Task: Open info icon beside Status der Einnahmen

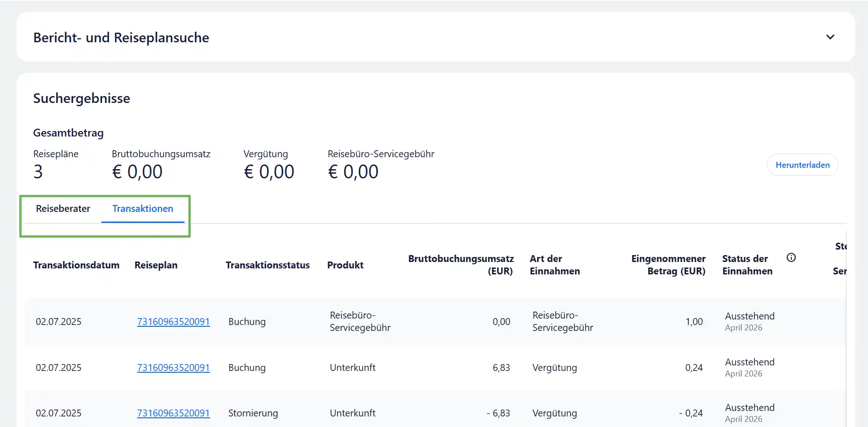Action: pyautogui.click(x=791, y=258)
